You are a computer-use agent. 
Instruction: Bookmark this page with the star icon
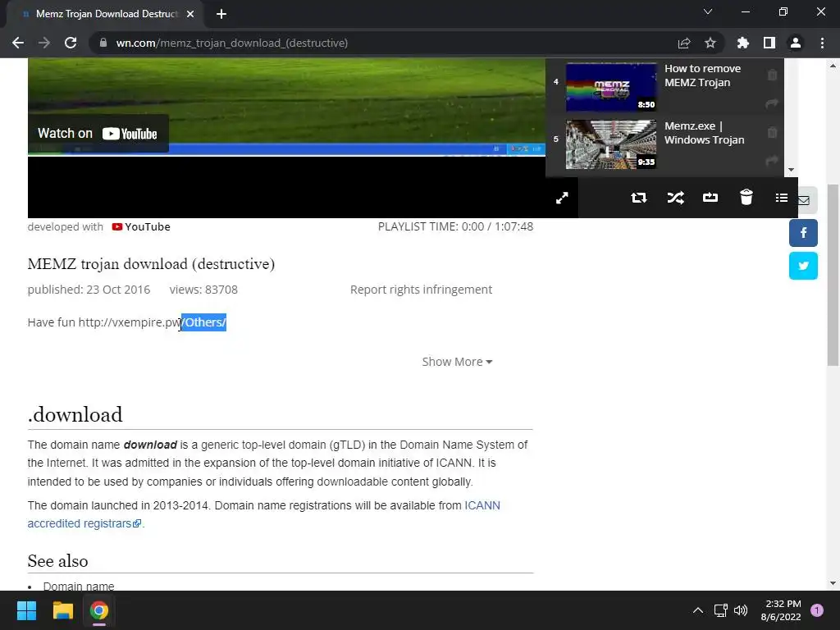pos(710,43)
